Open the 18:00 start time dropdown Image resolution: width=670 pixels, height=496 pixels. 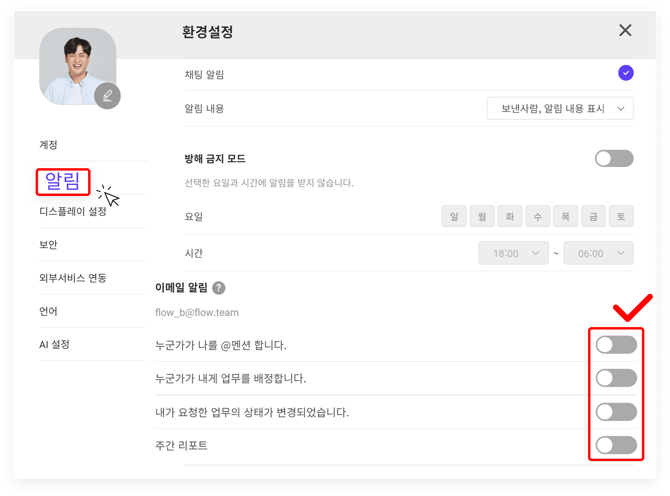[x=514, y=254]
